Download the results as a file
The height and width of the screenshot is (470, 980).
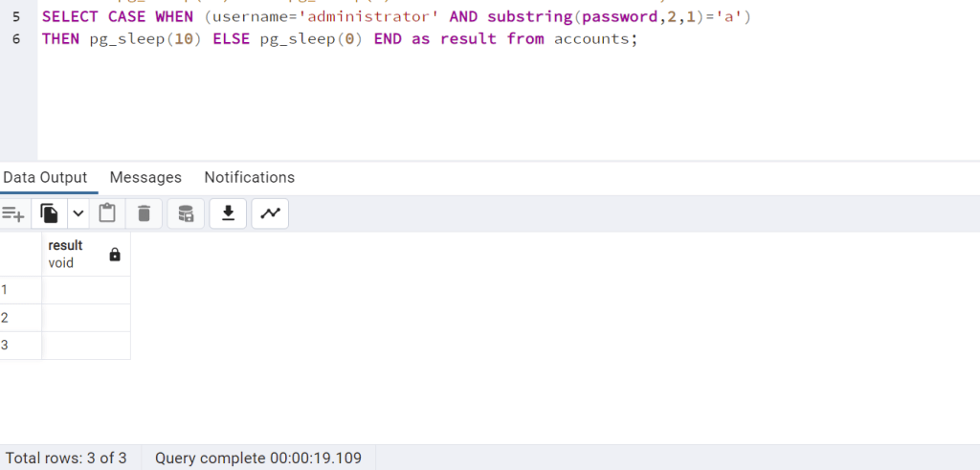(228, 213)
